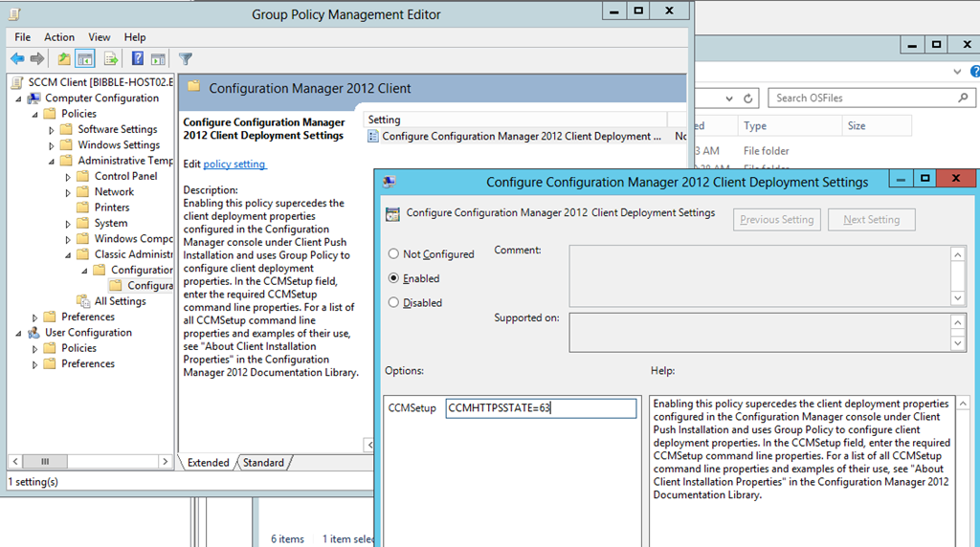Click the Filter funnel toolbar icon
980x547 pixels.
(x=186, y=59)
